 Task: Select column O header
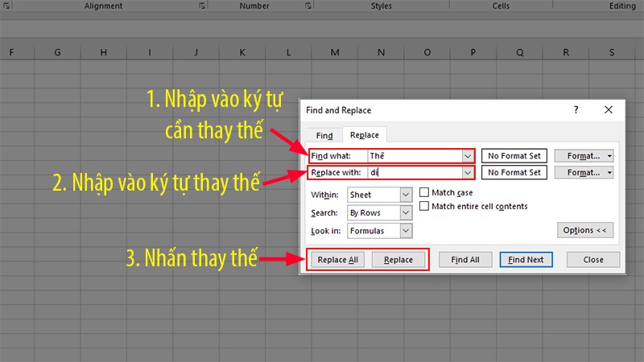click(427, 52)
